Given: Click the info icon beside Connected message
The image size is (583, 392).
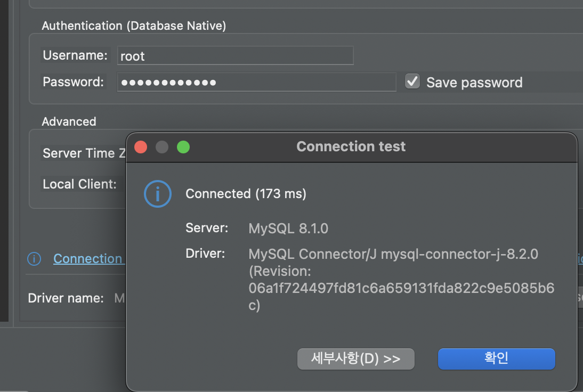Looking at the screenshot, I should click(158, 194).
